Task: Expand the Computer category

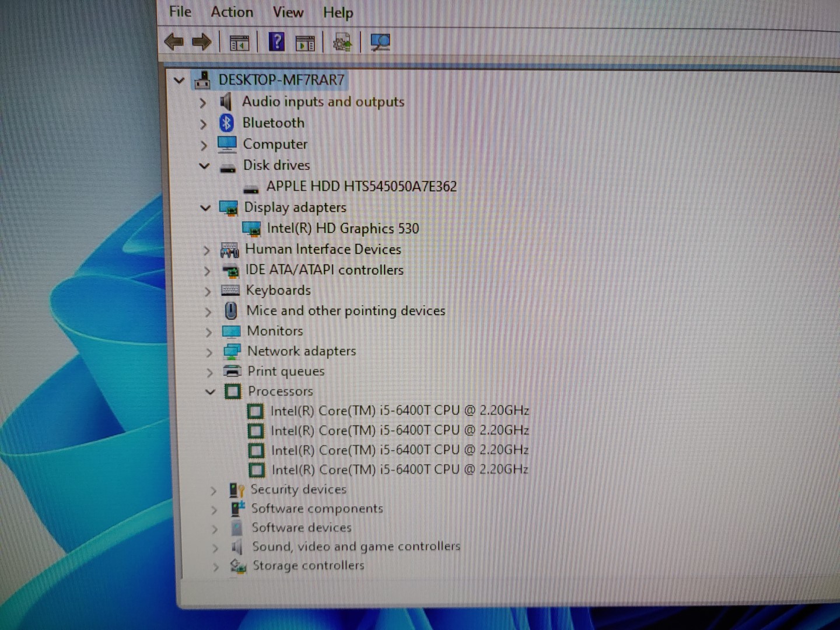Action: (204, 145)
